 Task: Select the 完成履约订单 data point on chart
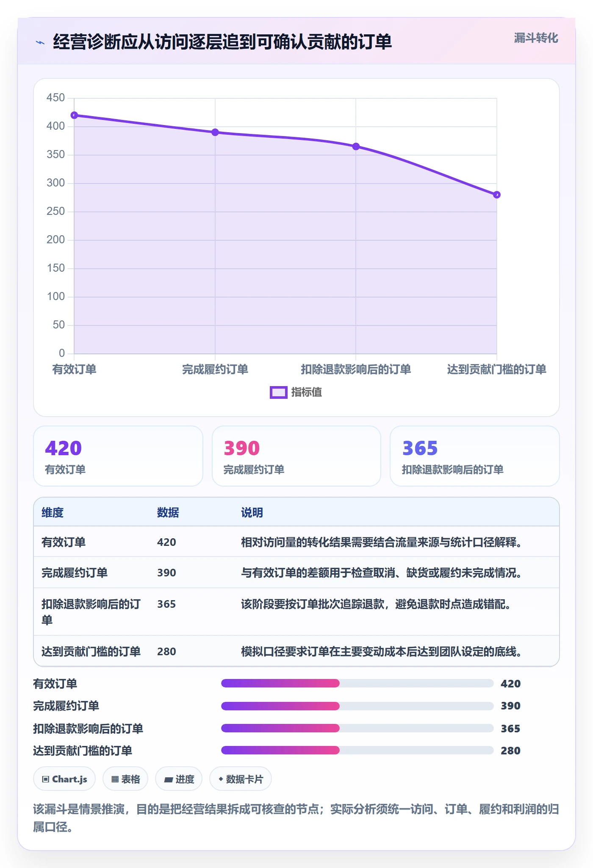[x=215, y=132]
